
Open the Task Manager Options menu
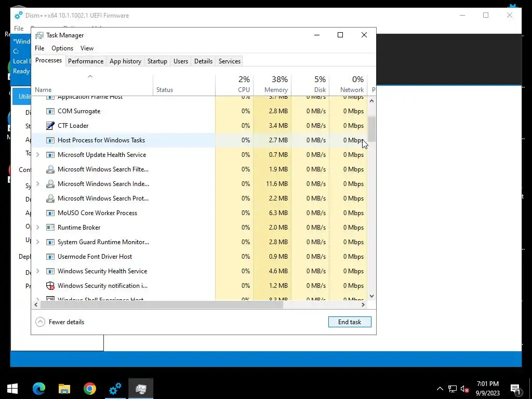coord(62,48)
